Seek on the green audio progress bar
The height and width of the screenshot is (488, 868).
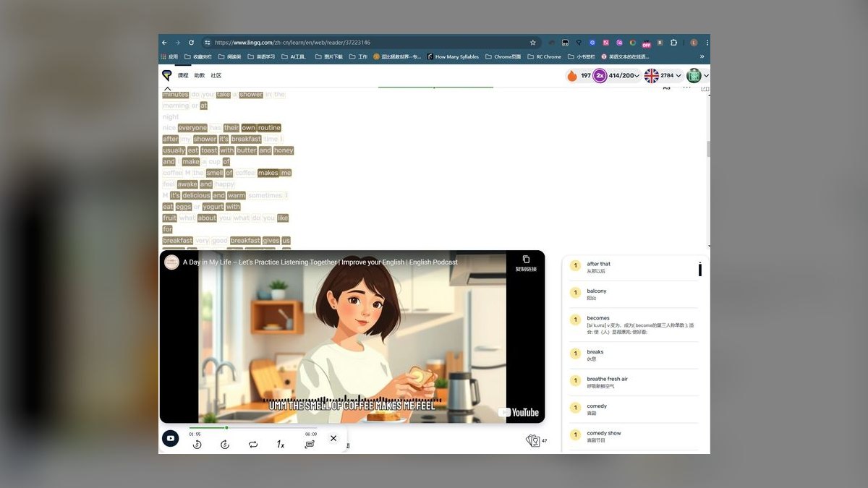point(253,427)
